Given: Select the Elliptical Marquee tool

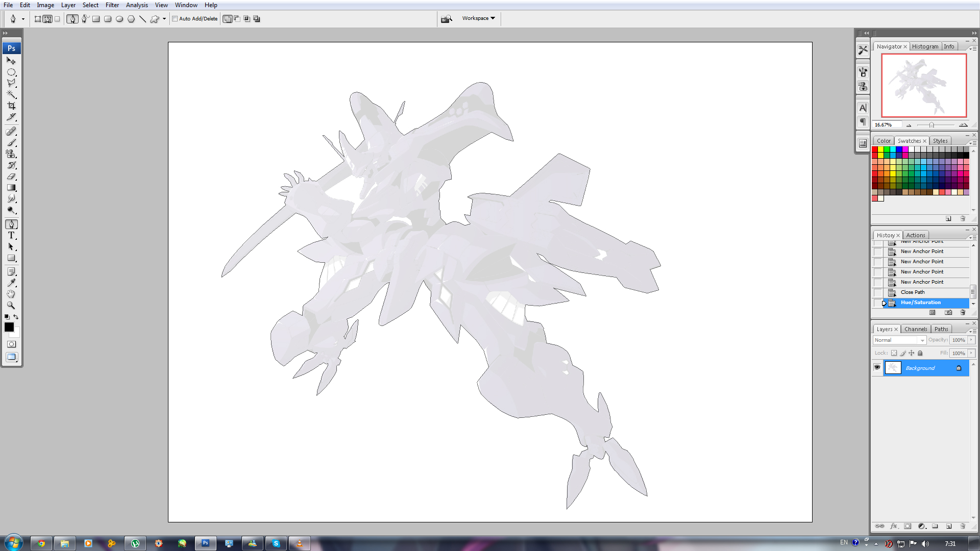Looking at the screenshot, I should click(x=11, y=71).
